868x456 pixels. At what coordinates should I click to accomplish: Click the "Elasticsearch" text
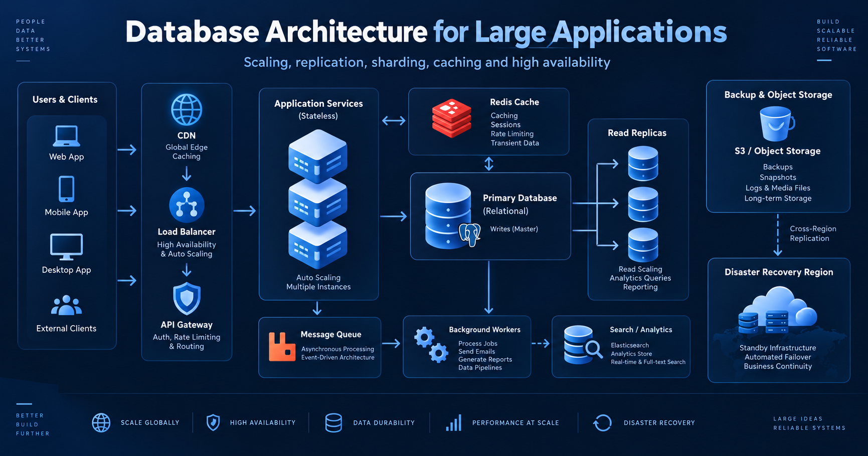[630, 345]
